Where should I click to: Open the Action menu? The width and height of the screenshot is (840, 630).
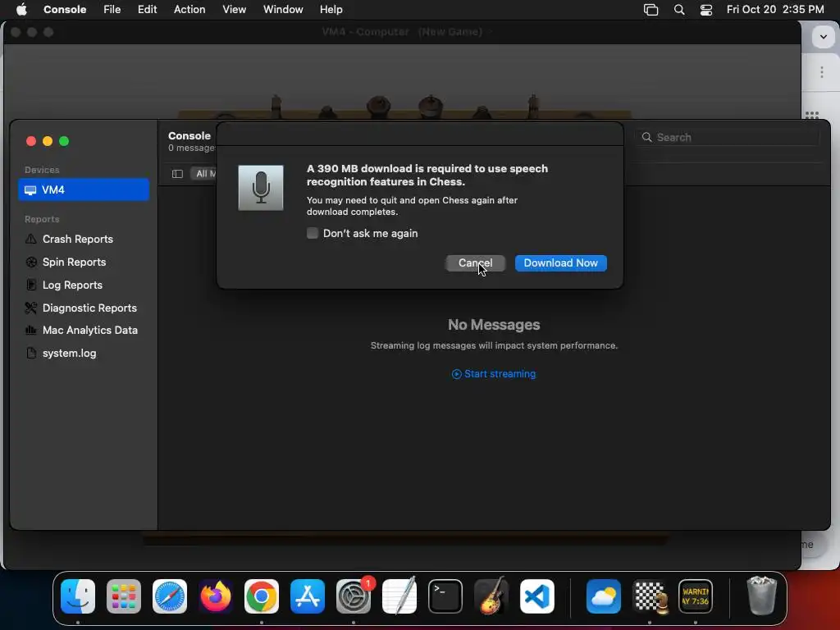189,9
